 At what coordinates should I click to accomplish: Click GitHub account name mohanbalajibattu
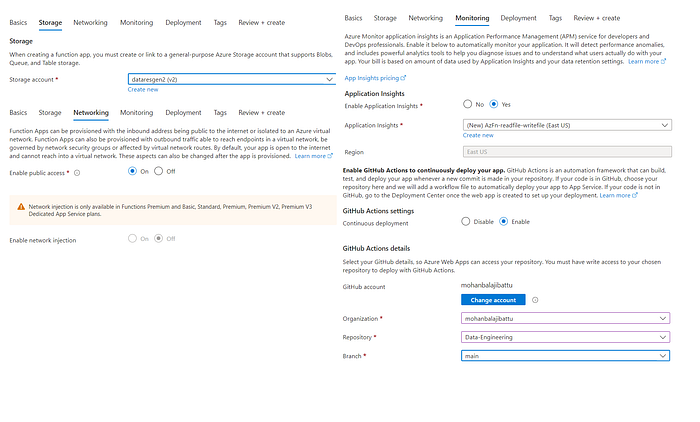[x=487, y=285]
